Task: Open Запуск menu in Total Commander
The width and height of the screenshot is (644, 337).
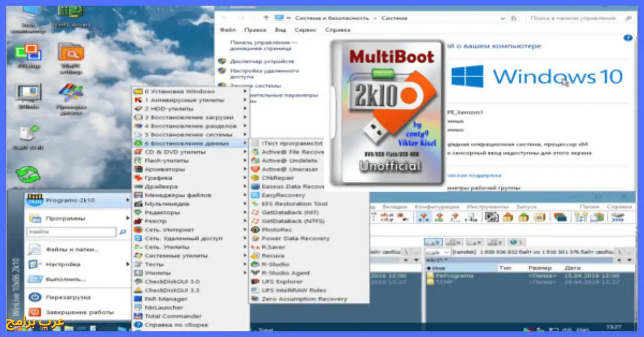Action: click(526, 207)
